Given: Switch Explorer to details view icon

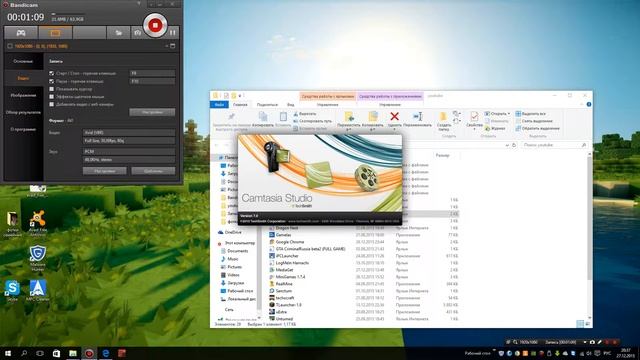Looking at the screenshot, I should (x=580, y=324).
